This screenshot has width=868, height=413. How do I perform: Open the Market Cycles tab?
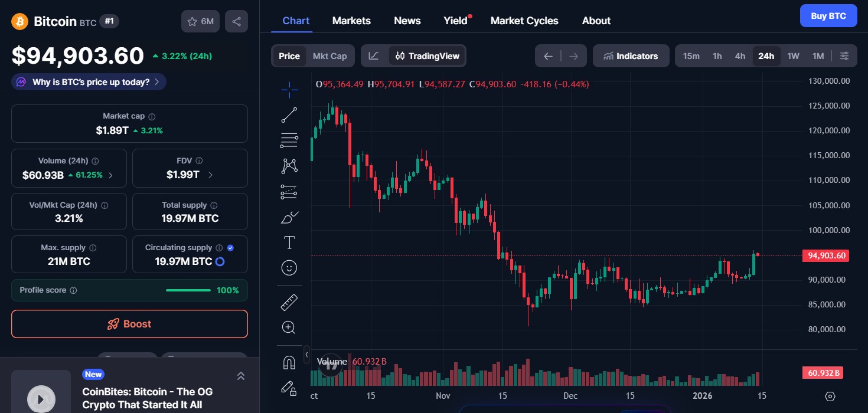[x=524, y=20]
